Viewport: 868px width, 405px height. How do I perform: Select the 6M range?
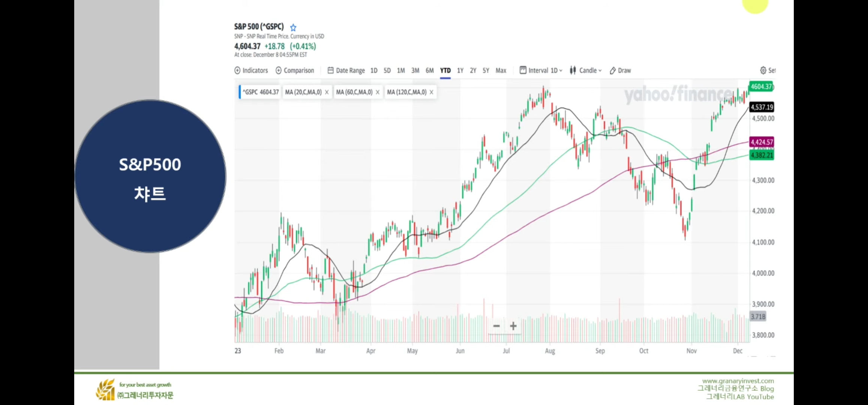point(430,70)
